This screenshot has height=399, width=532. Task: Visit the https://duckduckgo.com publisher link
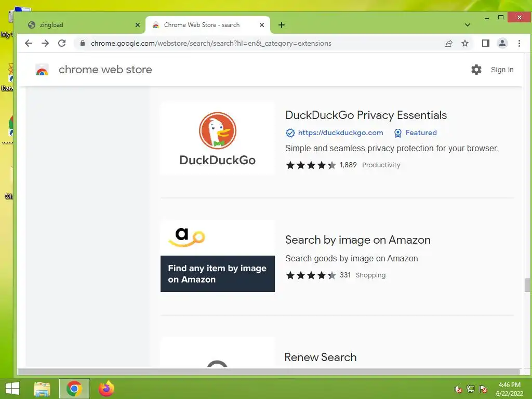pos(340,132)
